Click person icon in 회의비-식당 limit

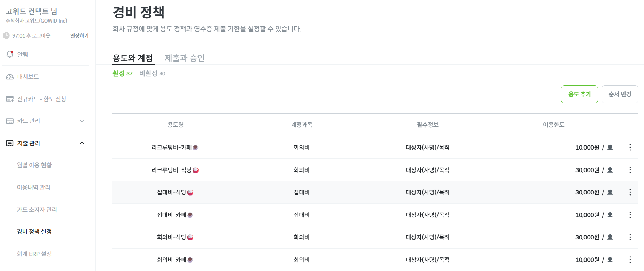[x=610, y=237]
